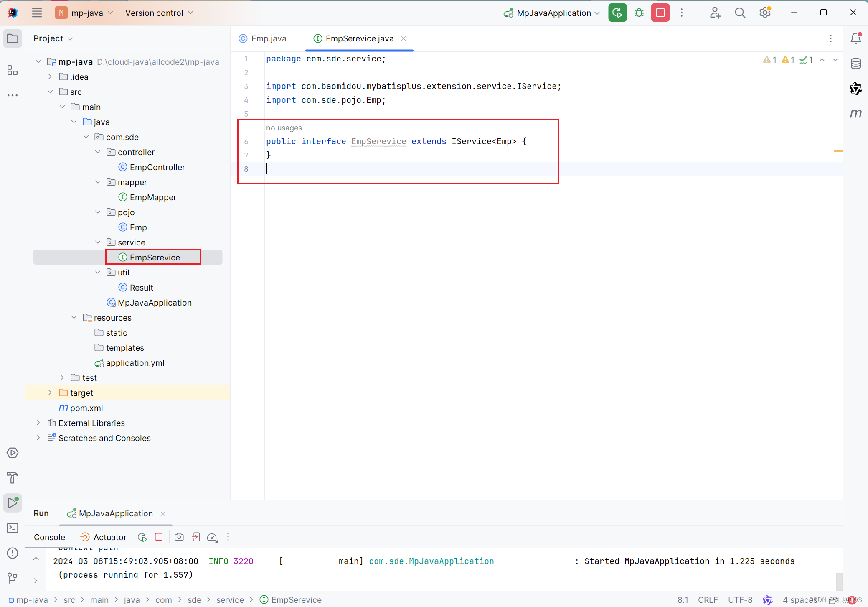Click the Search Everywhere magnifier
868x607 pixels.
(x=740, y=13)
